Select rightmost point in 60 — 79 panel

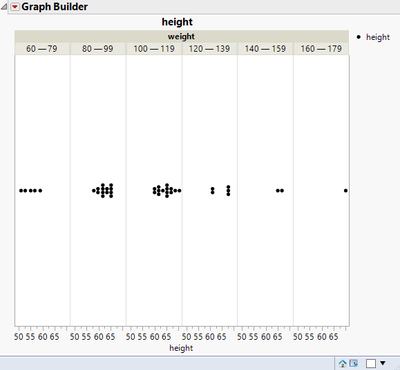coord(40,191)
